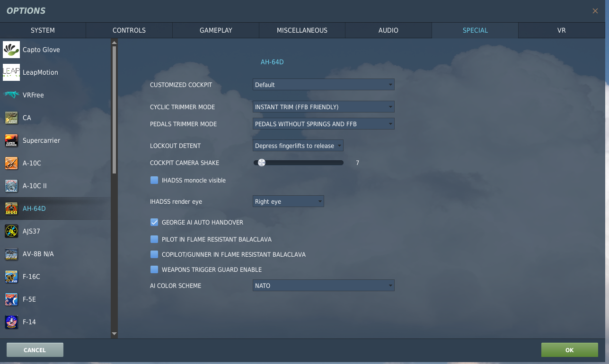
Task: Open the AI COLOR SCHEME dropdown
Action: point(324,286)
